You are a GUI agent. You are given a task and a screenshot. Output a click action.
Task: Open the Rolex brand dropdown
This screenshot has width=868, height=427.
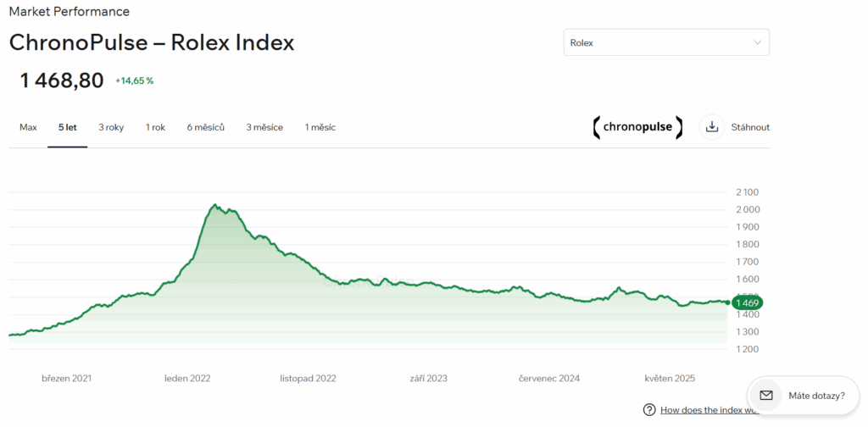665,42
